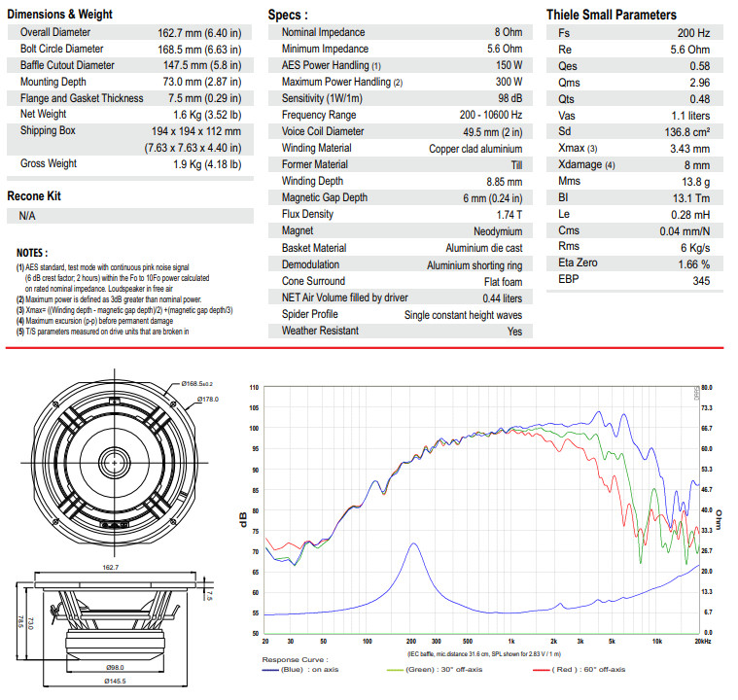Click Winding Material Copper clad aluminium
Screen dimensions: 738x700
click(x=475, y=149)
